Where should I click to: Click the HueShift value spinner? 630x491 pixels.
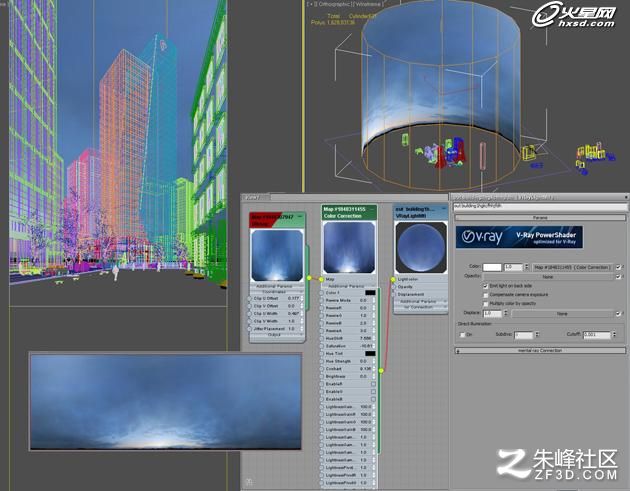coord(374,338)
